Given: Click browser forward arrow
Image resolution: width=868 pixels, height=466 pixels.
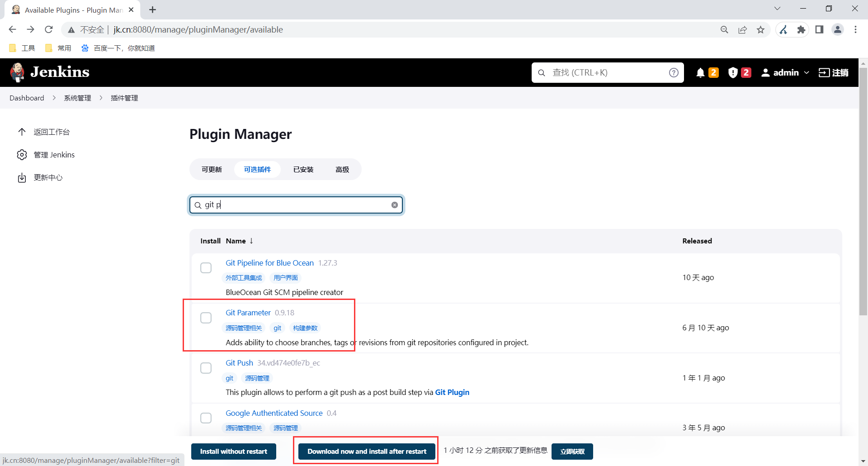Looking at the screenshot, I should point(30,29).
